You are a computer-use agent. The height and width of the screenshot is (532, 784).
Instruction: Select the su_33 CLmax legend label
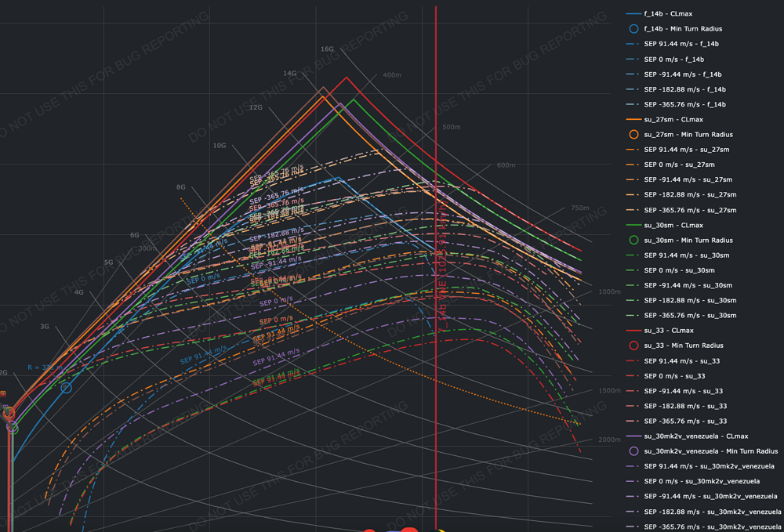click(x=670, y=330)
